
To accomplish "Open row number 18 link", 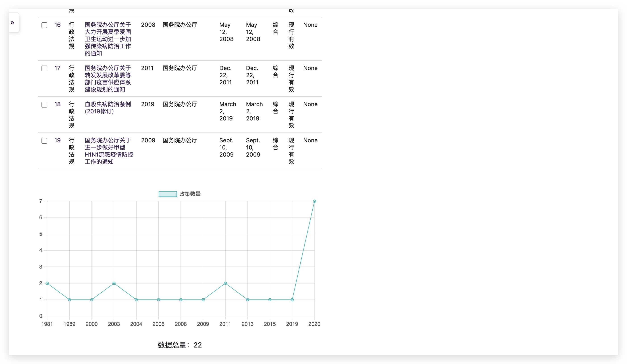I will click(x=58, y=104).
